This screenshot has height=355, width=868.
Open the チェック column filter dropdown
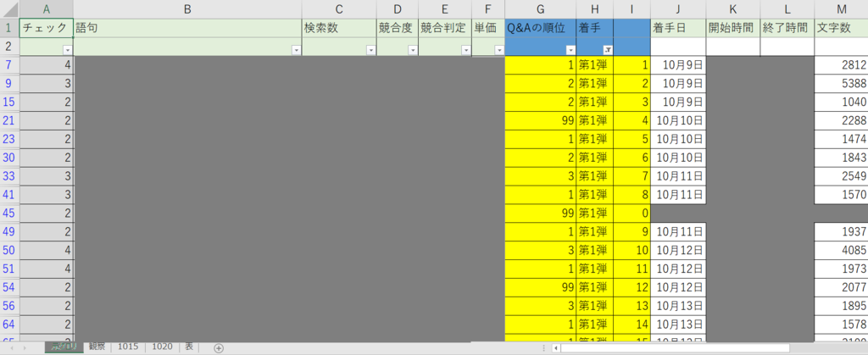(69, 50)
